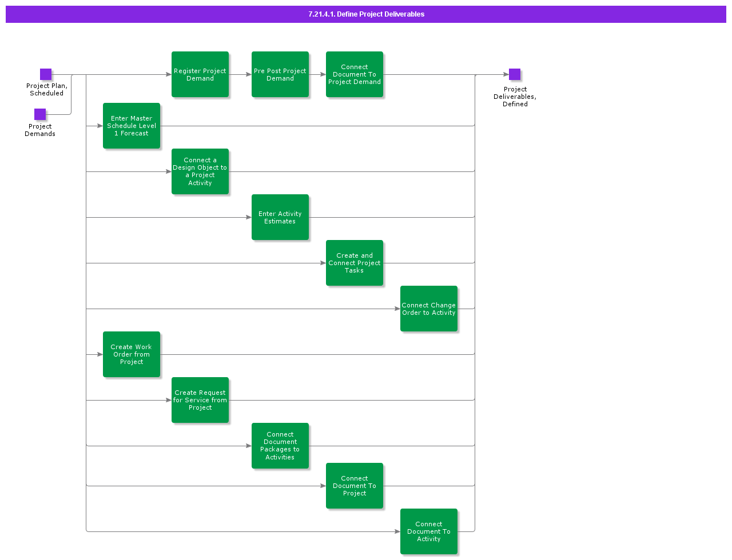Click the Project Deliverables, Defined purple square

pyautogui.click(x=515, y=74)
